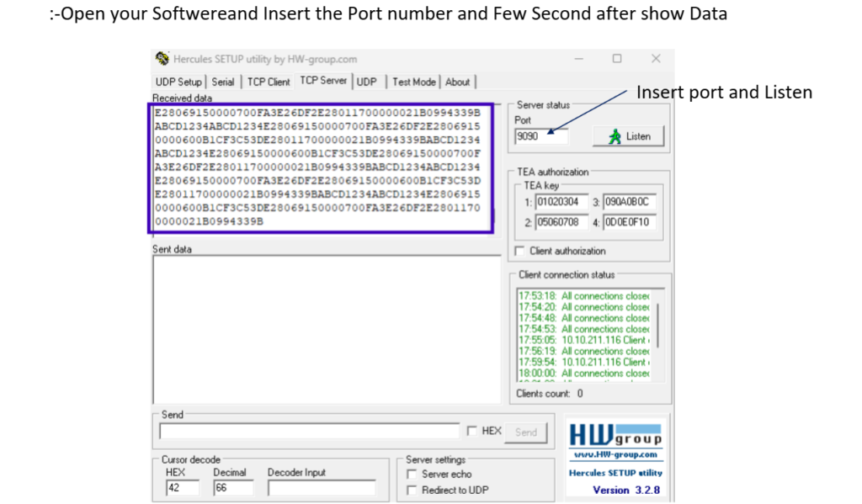Click the greyed Send button
The width and height of the screenshot is (862, 504).
pyautogui.click(x=526, y=432)
